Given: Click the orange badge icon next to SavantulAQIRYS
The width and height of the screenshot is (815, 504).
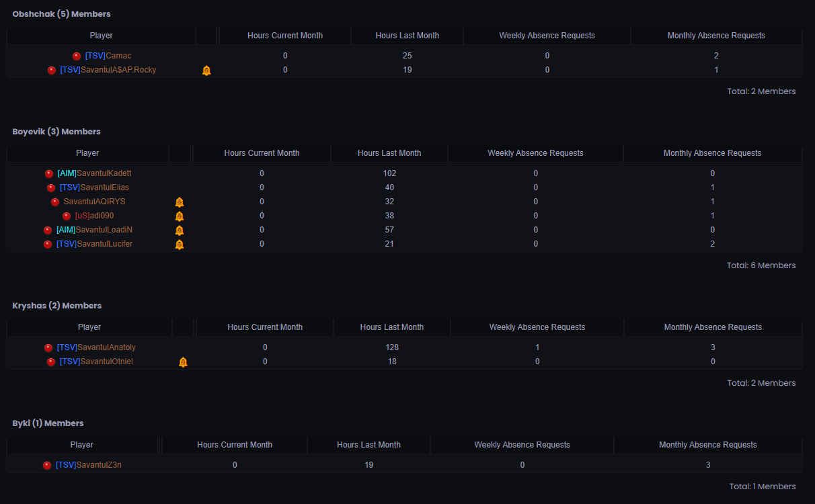Looking at the screenshot, I should pos(180,202).
